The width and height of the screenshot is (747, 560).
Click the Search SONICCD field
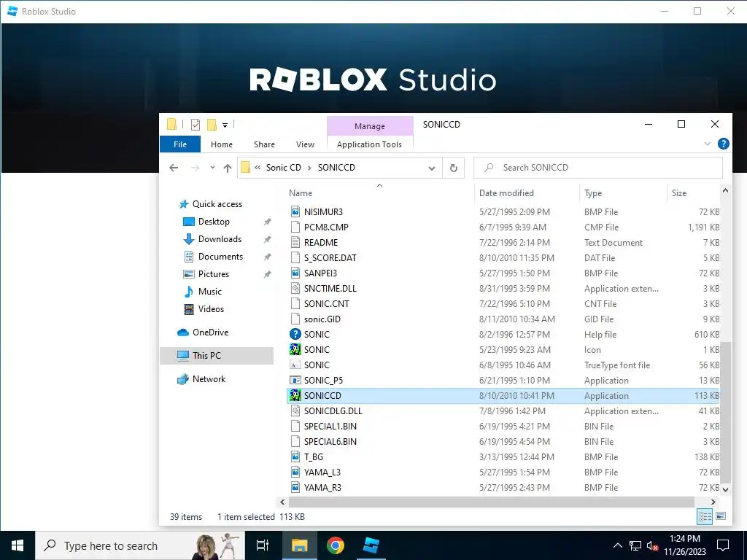[x=598, y=168]
